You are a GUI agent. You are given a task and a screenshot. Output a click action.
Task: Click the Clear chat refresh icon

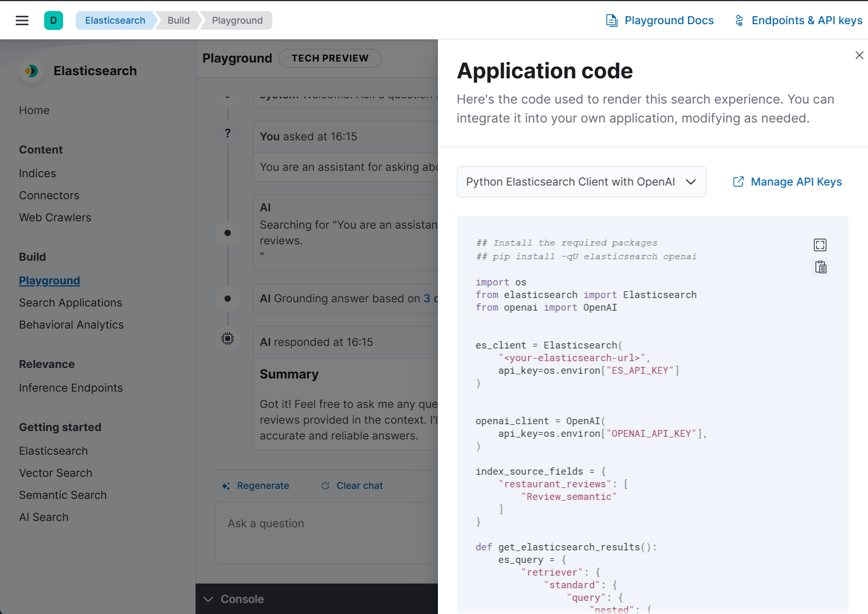325,486
